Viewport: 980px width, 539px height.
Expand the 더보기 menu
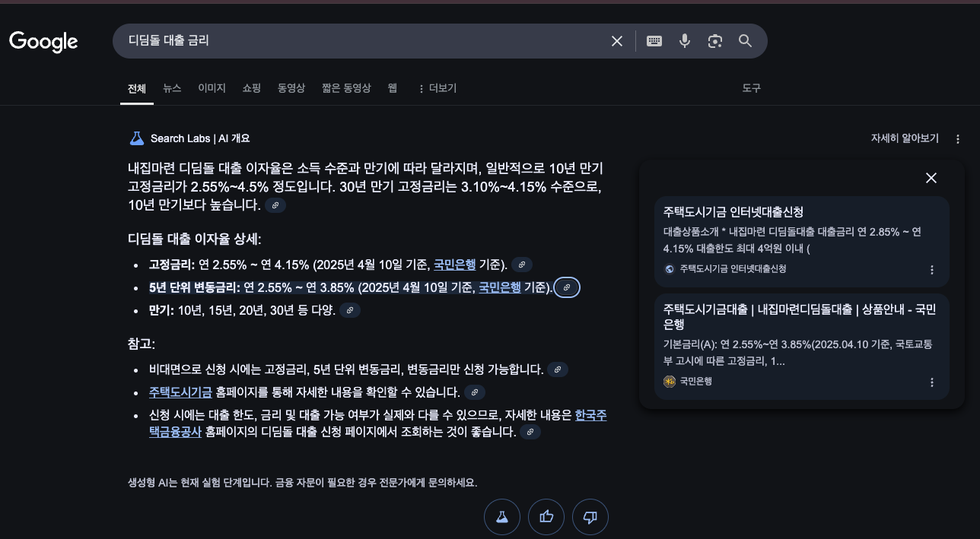pyautogui.click(x=437, y=88)
